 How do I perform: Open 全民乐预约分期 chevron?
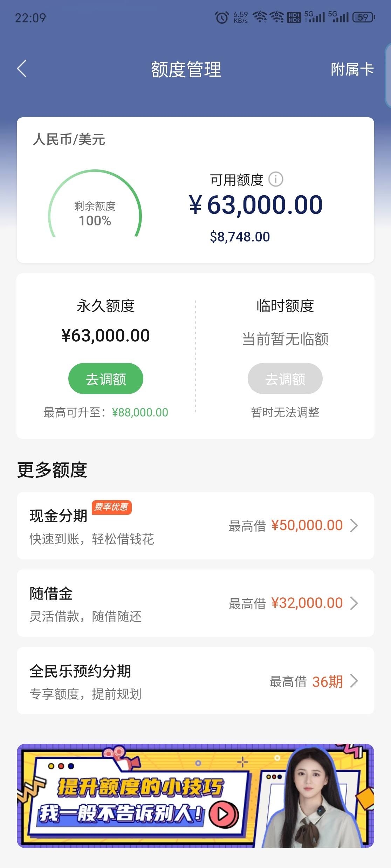[x=354, y=681]
